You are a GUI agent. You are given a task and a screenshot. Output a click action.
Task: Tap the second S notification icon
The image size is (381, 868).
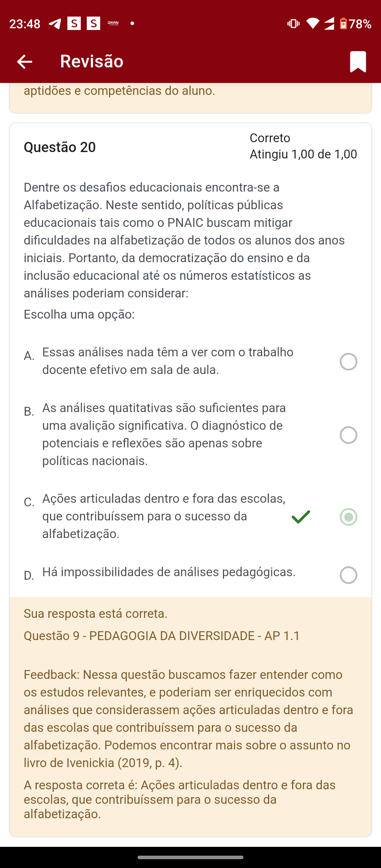(x=93, y=24)
